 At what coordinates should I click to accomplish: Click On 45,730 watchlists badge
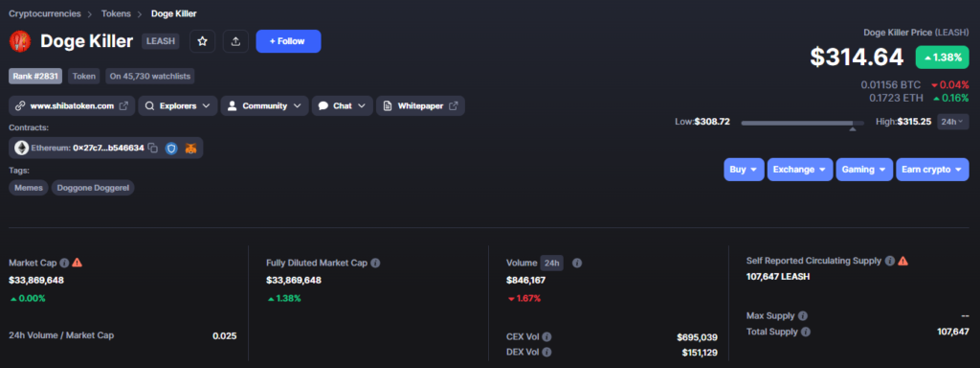(x=150, y=77)
